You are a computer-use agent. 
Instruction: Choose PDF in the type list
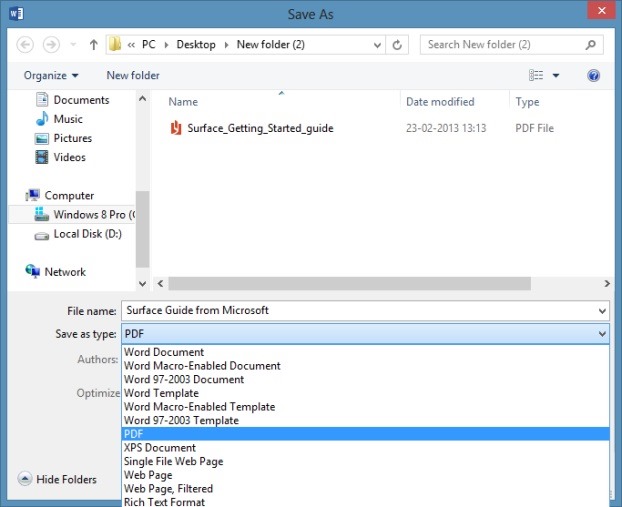(x=365, y=434)
